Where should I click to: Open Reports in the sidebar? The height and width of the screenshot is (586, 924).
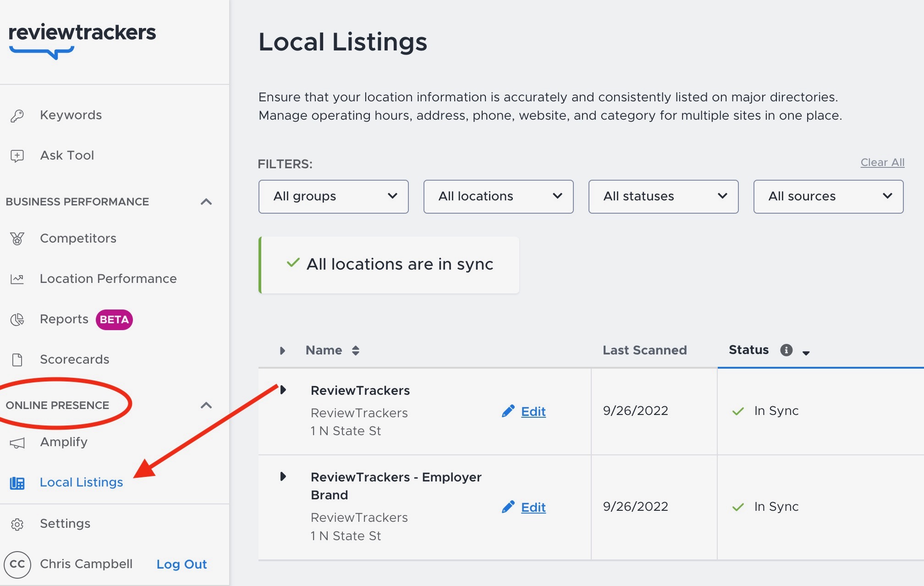pyautogui.click(x=64, y=319)
